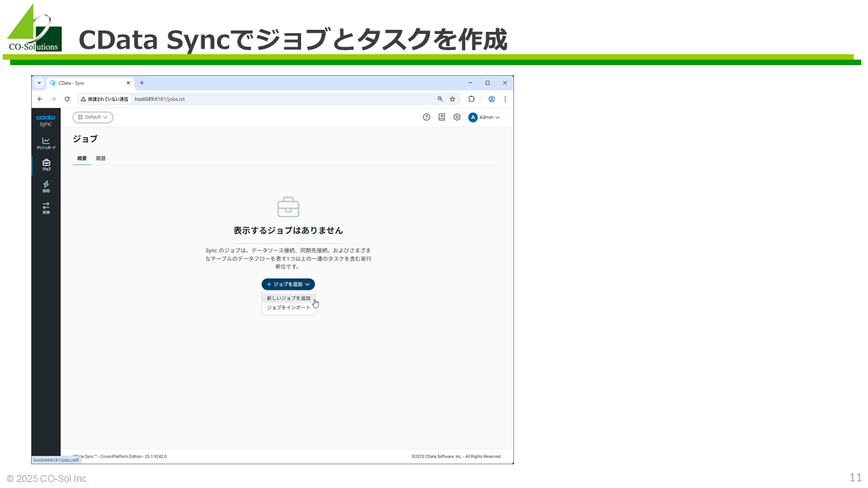
Task: Minimize the browser window
Action: pos(471,83)
